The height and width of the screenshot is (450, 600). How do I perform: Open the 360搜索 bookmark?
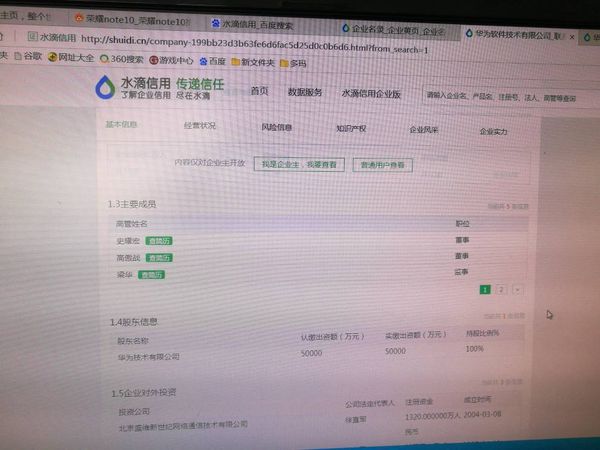122,59
